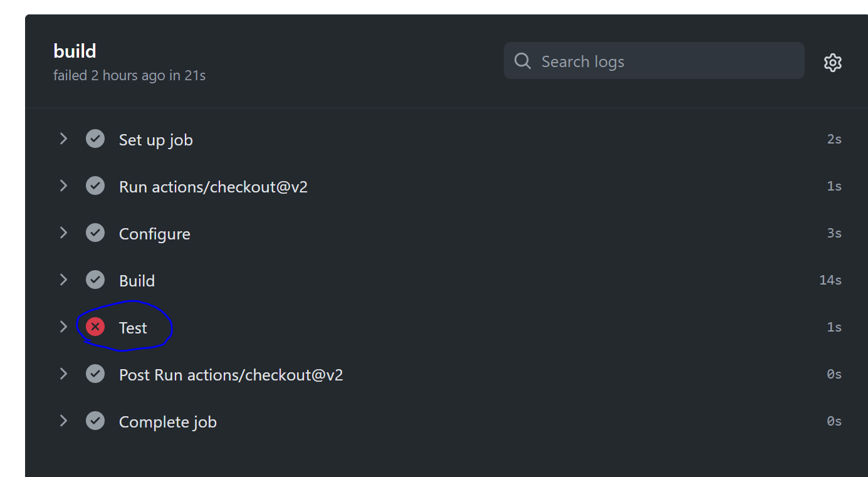
Task: Click the magnifying glass in the search bar
Action: coord(522,60)
